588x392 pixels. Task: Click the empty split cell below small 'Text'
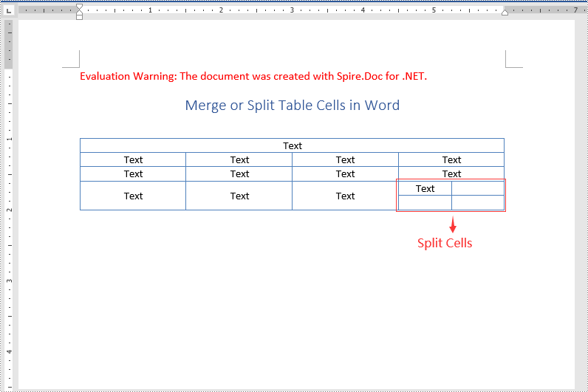pos(425,203)
